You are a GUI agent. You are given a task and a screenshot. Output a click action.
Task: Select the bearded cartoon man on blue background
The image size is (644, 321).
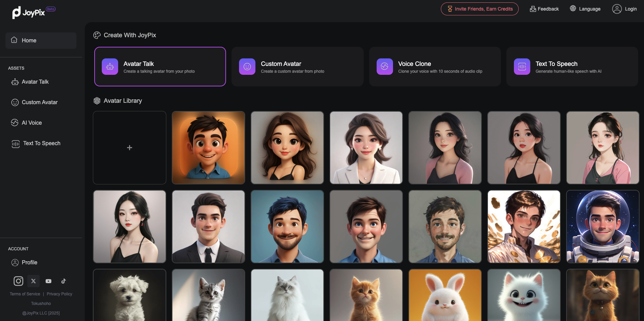click(287, 227)
